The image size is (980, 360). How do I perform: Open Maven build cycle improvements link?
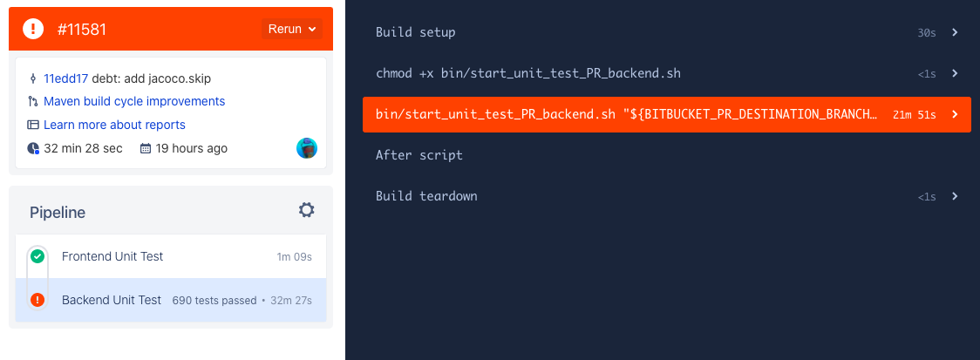tap(134, 101)
